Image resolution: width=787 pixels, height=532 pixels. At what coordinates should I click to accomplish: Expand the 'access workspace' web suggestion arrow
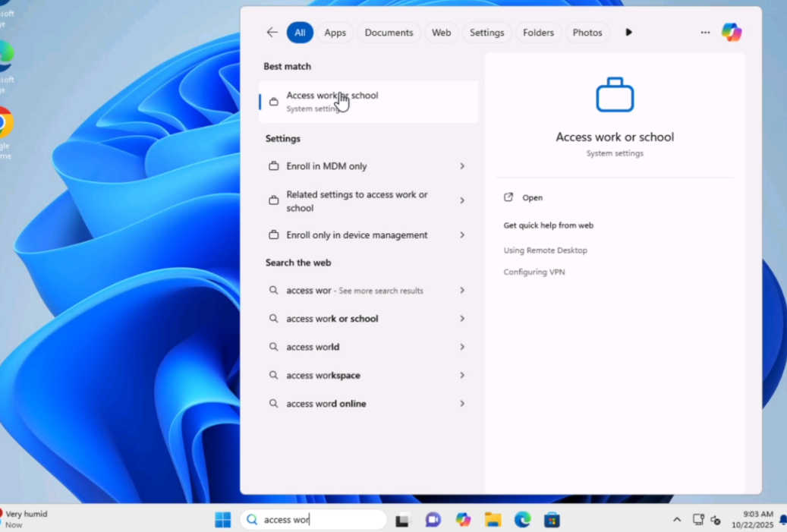(x=461, y=376)
